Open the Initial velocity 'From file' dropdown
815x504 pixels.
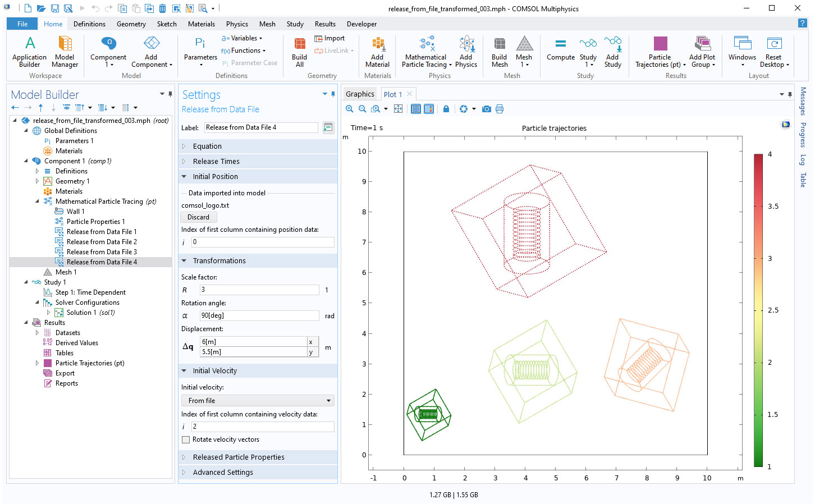(x=258, y=401)
